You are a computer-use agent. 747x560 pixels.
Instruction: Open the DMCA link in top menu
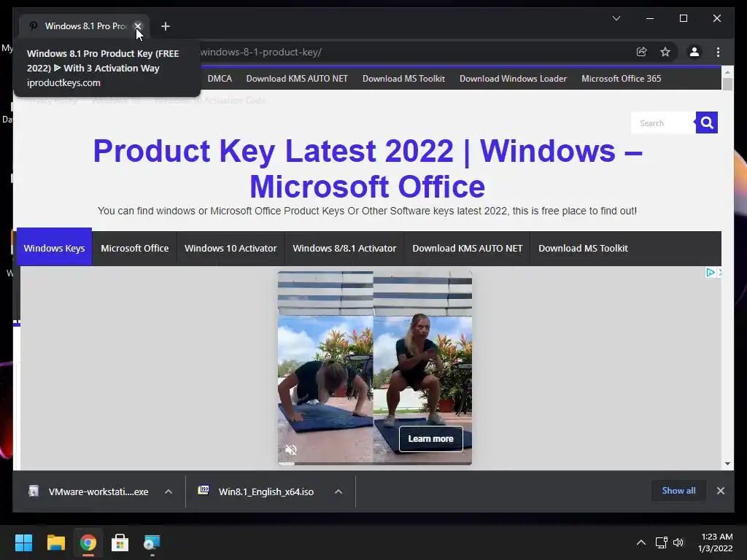click(220, 79)
